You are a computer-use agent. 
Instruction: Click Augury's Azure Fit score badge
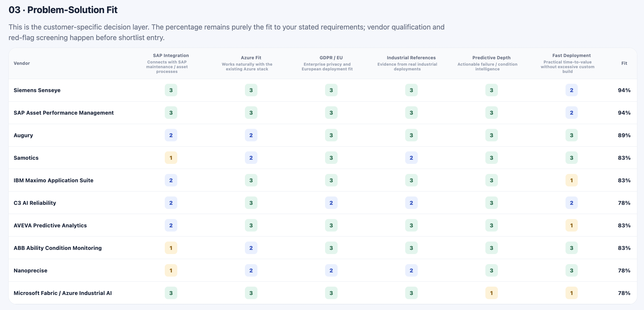tap(251, 135)
